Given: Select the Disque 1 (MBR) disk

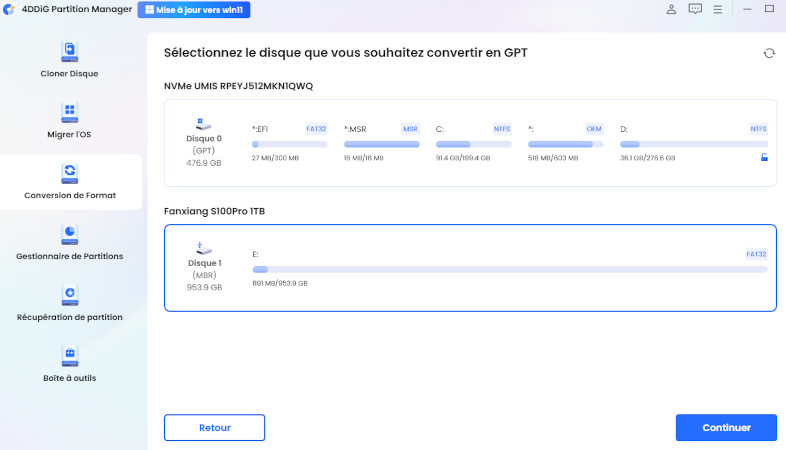Looking at the screenshot, I should (x=204, y=264).
